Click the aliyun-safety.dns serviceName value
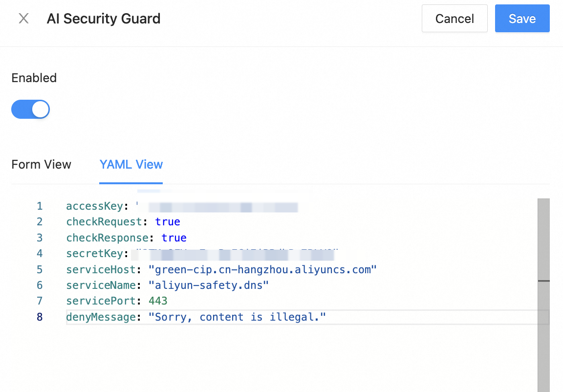563x392 pixels. pos(209,285)
